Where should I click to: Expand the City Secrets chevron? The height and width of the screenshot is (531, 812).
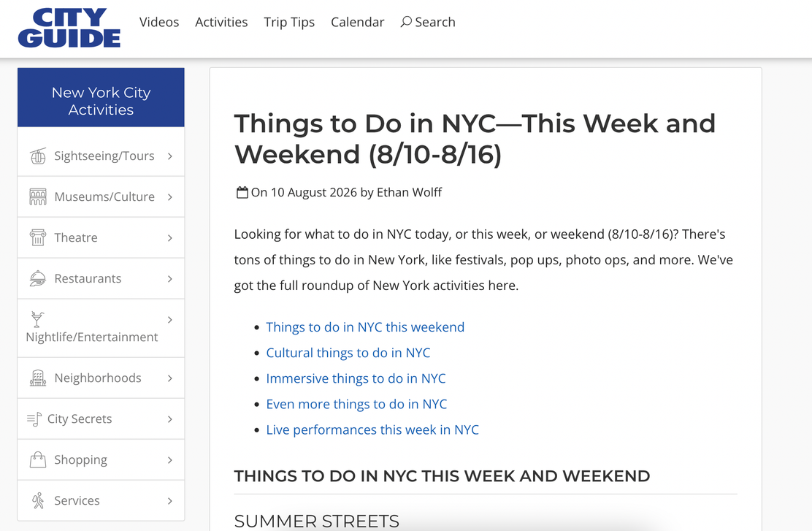pyautogui.click(x=170, y=419)
